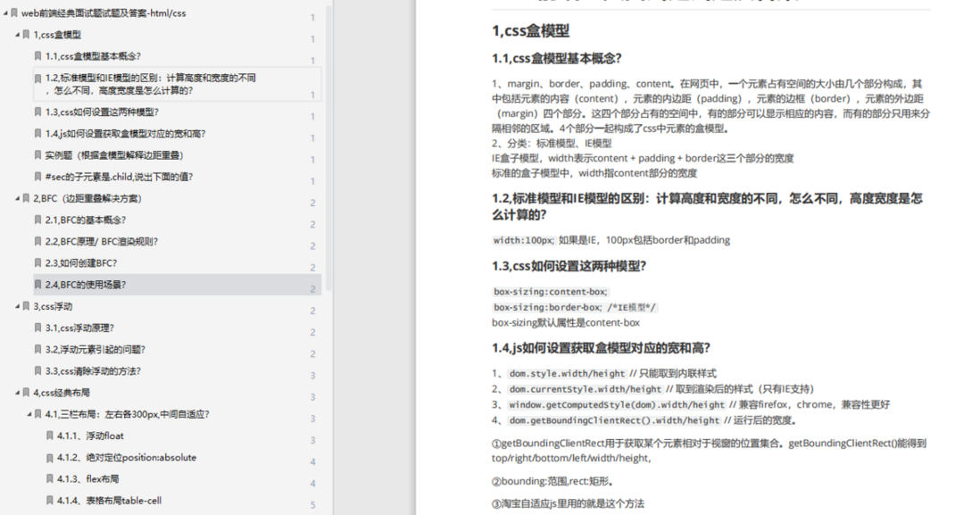
Task: Click bookmark icon next to 2.1 BFC的基本概念
Action: coord(38,220)
